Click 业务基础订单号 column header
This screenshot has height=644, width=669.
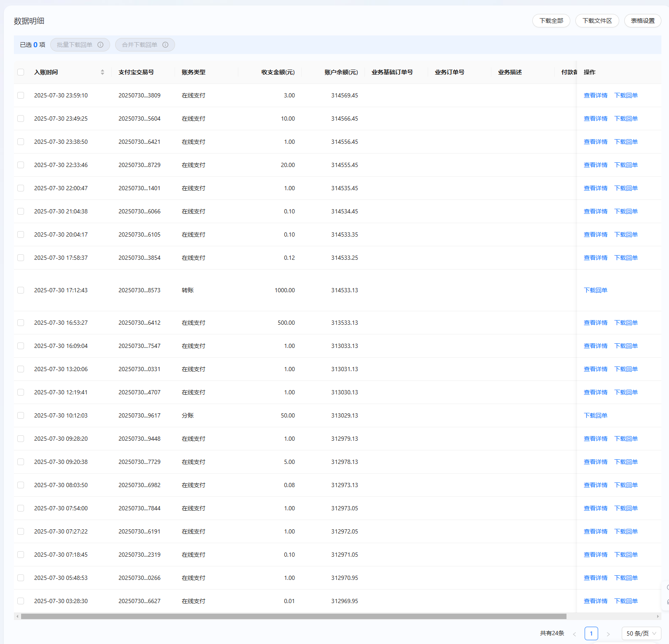tap(392, 72)
